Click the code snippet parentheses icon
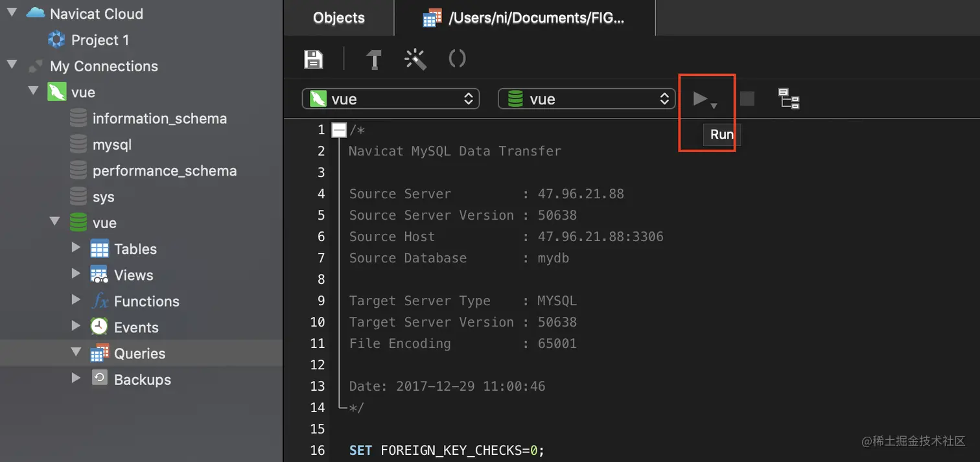This screenshot has width=980, height=462. coord(457,59)
